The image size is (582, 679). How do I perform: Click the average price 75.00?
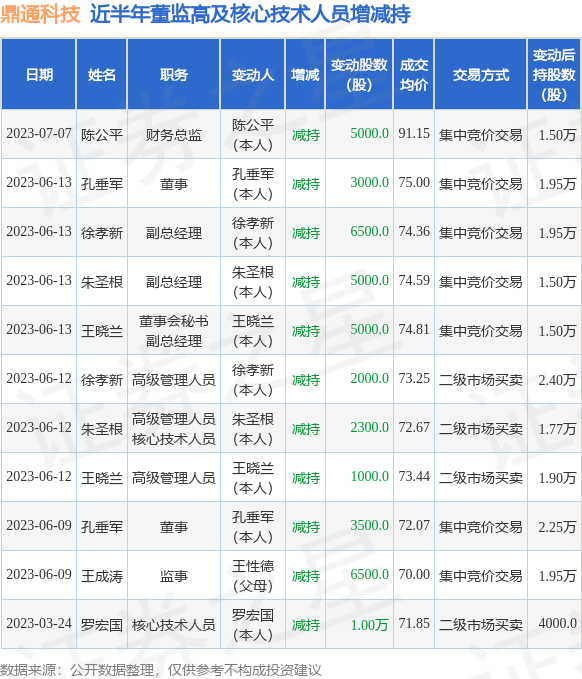(414, 182)
